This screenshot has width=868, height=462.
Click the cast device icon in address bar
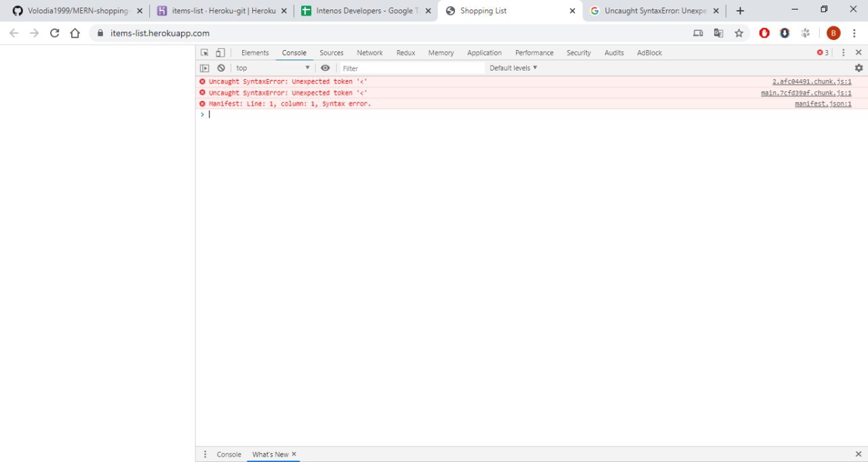[x=698, y=33]
